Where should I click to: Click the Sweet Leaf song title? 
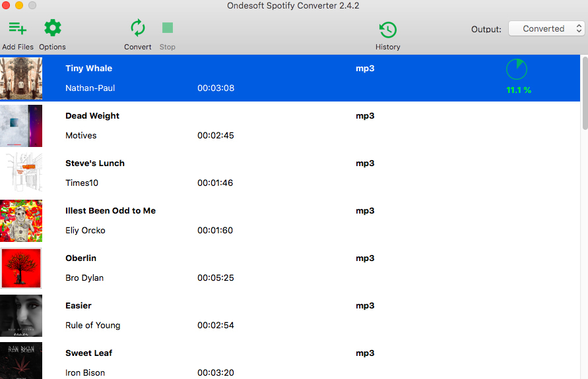89,353
